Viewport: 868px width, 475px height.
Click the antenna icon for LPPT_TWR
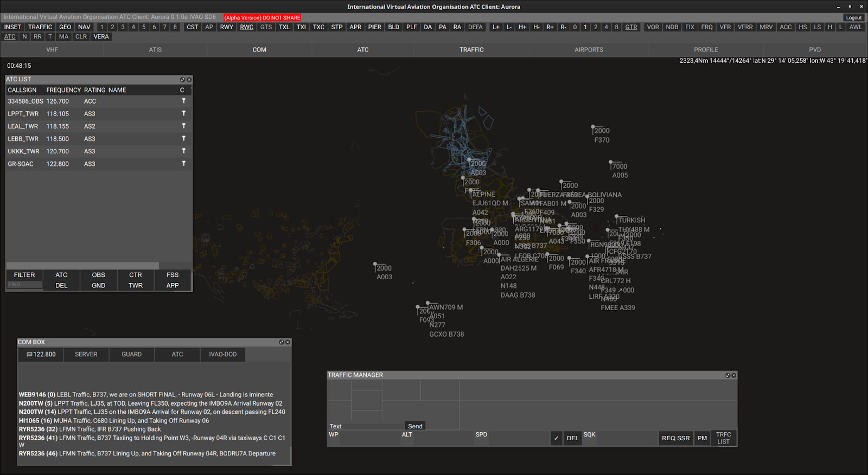point(183,113)
